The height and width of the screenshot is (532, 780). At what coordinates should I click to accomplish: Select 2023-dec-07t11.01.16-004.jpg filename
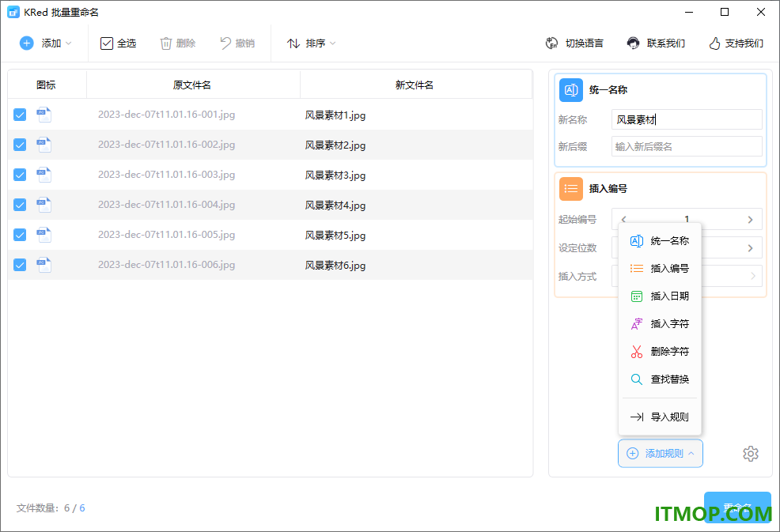coord(166,205)
